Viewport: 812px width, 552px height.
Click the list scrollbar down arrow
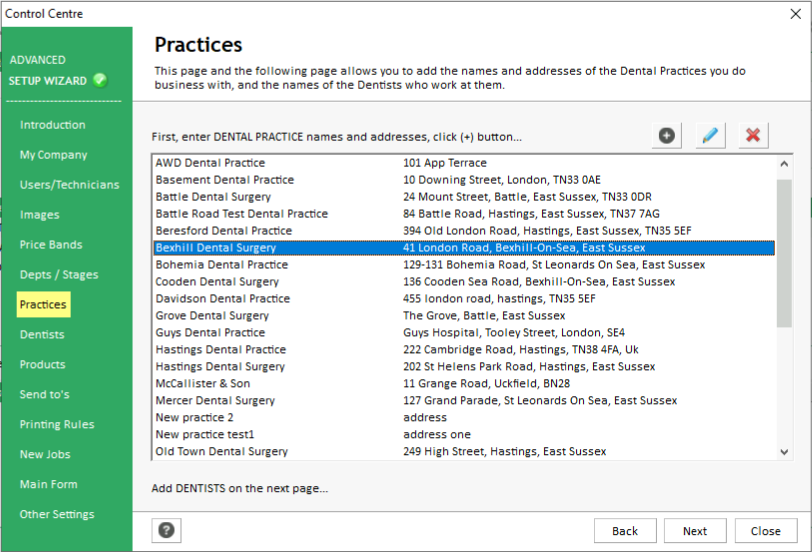(x=784, y=452)
